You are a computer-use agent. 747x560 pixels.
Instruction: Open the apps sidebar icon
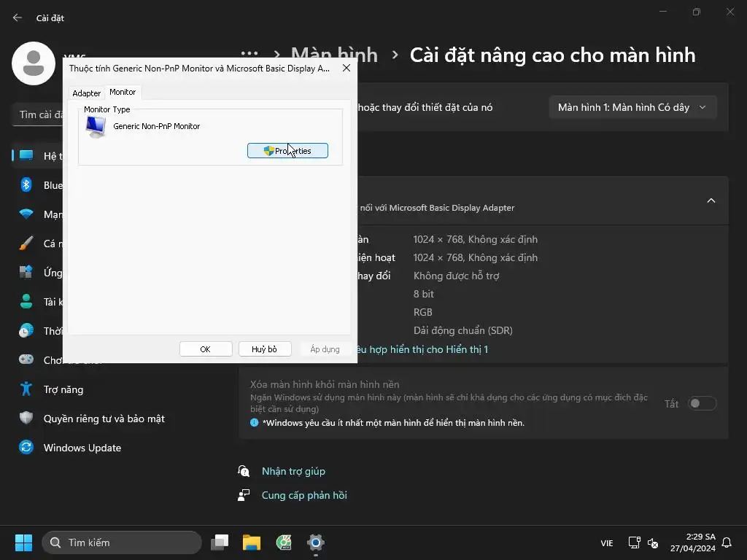coord(26,272)
